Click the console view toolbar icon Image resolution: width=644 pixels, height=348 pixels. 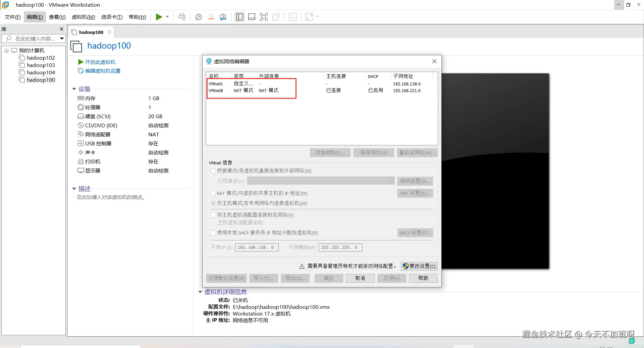pos(292,17)
